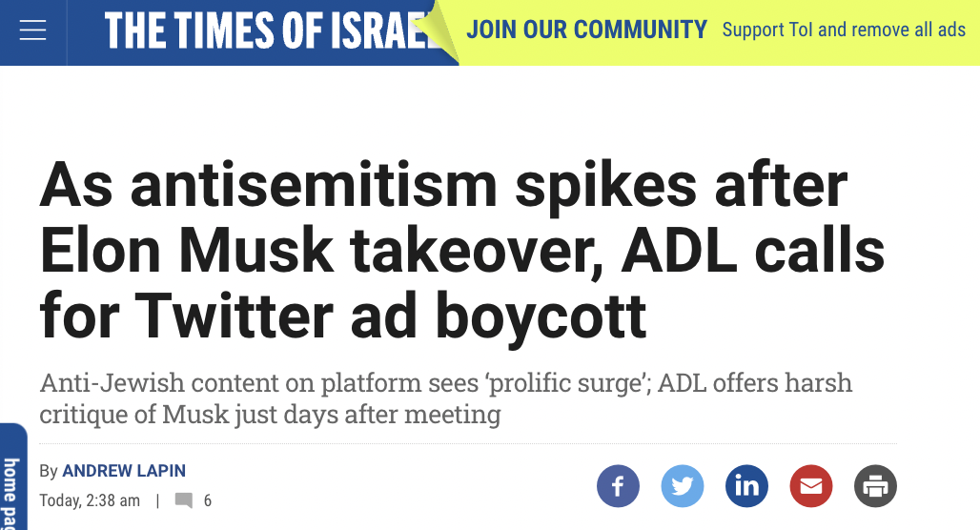Open author Andrew Lapin's profile
The image size is (980, 530).
tap(124, 471)
